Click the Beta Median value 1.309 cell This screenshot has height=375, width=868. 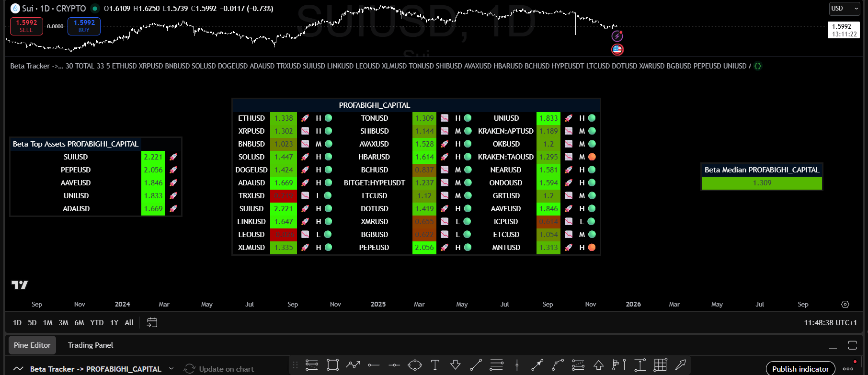pyautogui.click(x=762, y=183)
